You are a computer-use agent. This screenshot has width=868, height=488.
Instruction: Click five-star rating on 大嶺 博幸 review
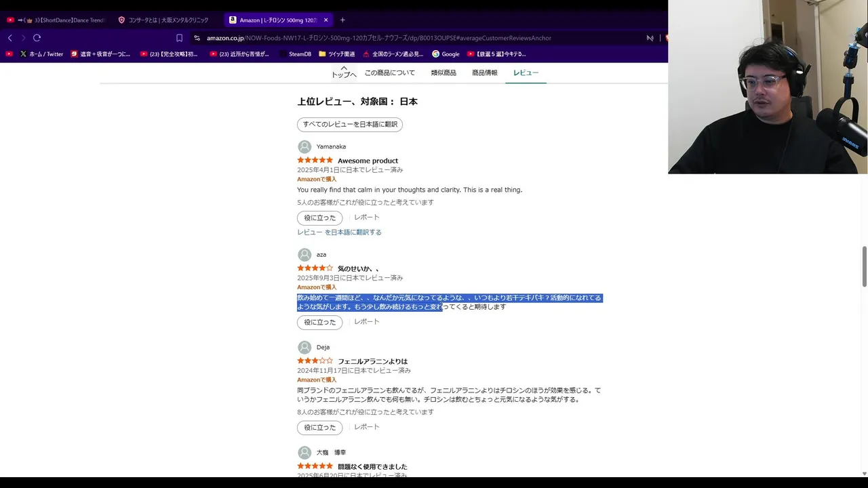pyautogui.click(x=315, y=466)
